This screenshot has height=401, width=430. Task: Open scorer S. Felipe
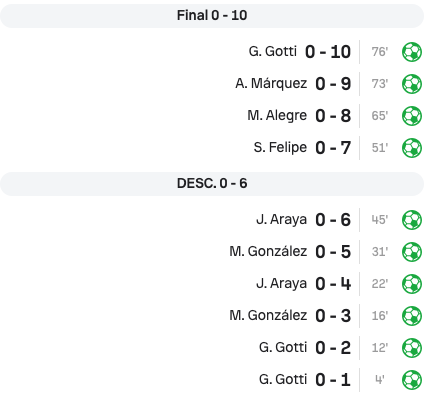[x=280, y=147]
